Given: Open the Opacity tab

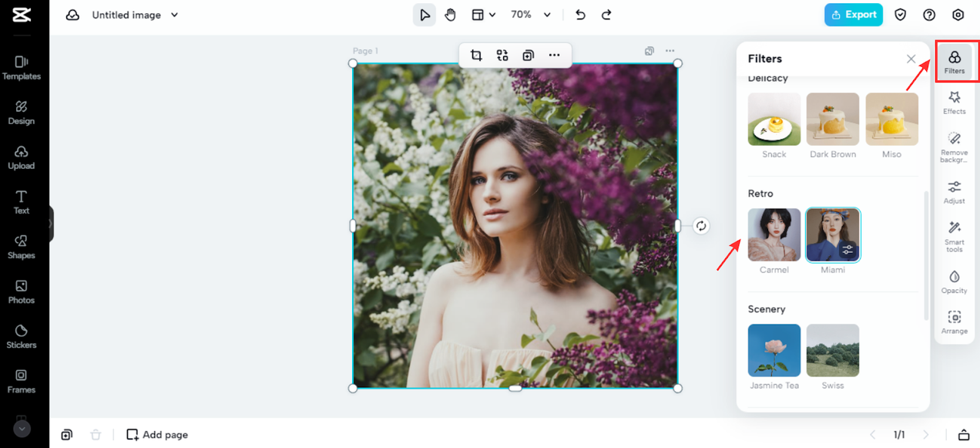Looking at the screenshot, I should [955, 281].
